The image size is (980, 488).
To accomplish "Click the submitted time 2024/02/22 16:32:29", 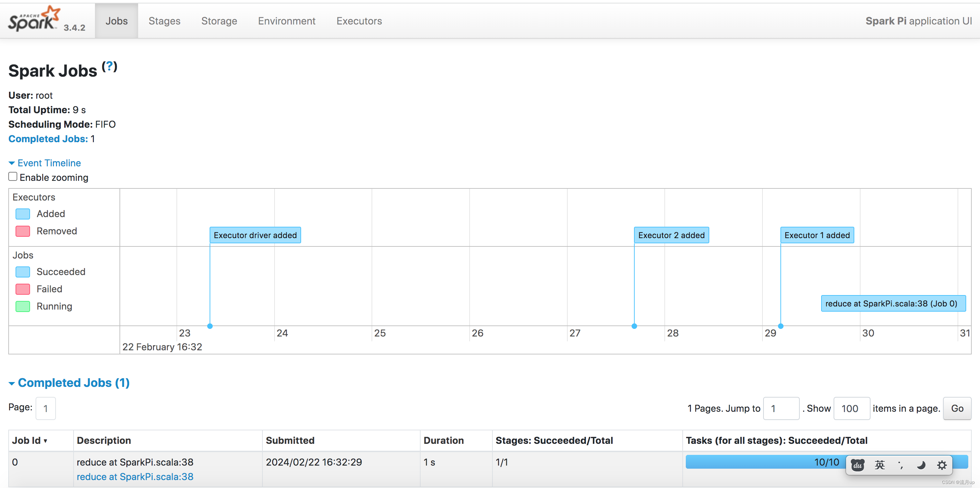I will (314, 462).
